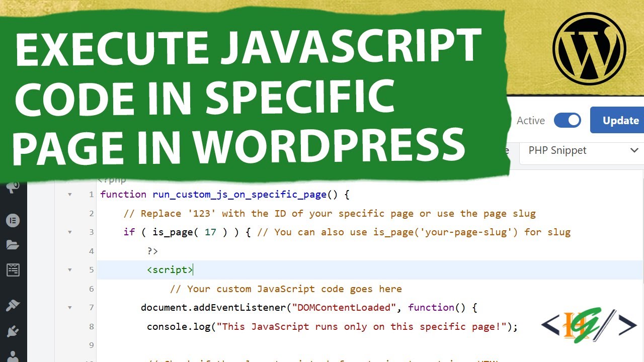Open the Templates folder sidebar icon

tap(13, 245)
